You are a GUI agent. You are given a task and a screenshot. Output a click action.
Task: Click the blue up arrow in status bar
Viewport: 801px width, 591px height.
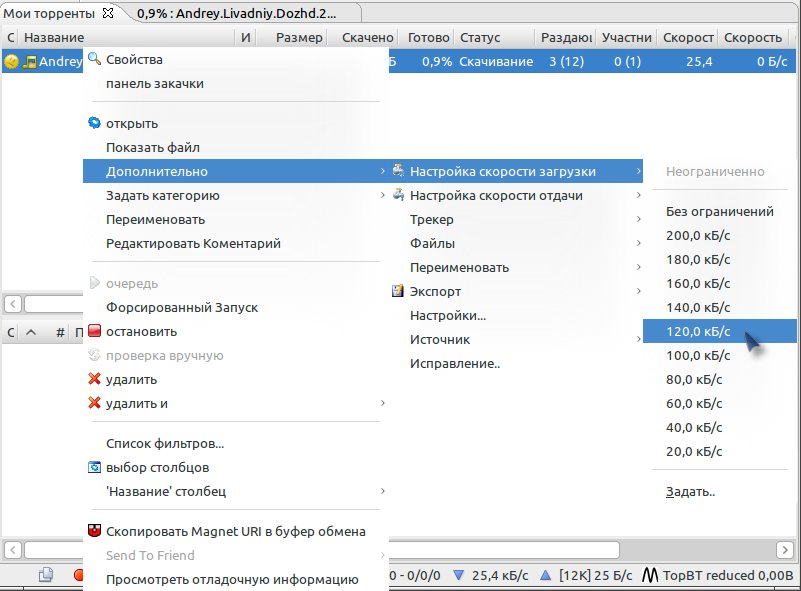(x=546, y=575)
